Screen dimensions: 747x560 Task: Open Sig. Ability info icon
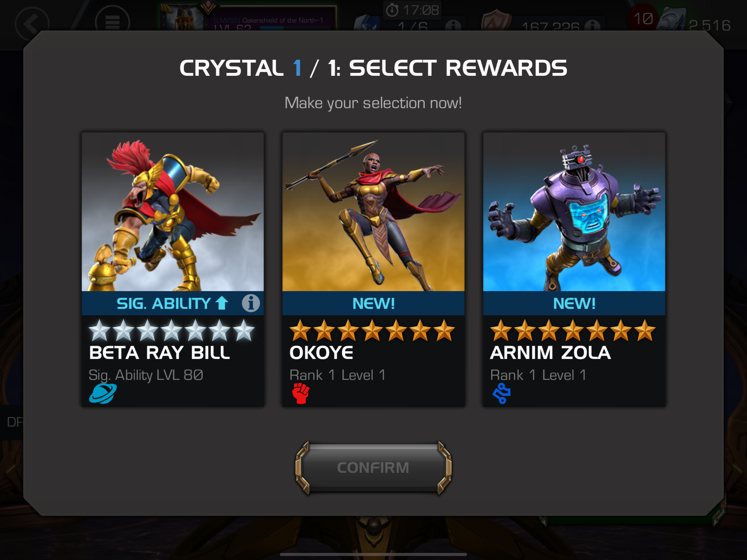pyautogui.click(x=251, y=303)
